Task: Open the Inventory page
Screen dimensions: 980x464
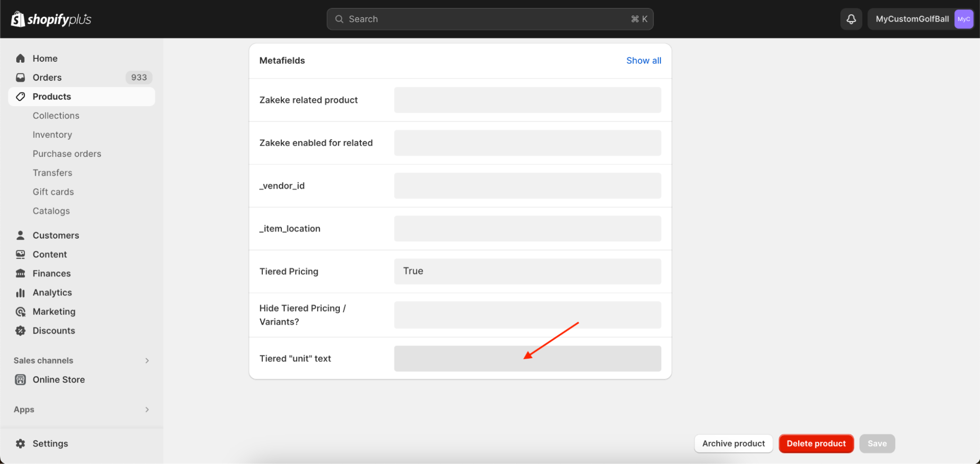Action: coord(52,135)
